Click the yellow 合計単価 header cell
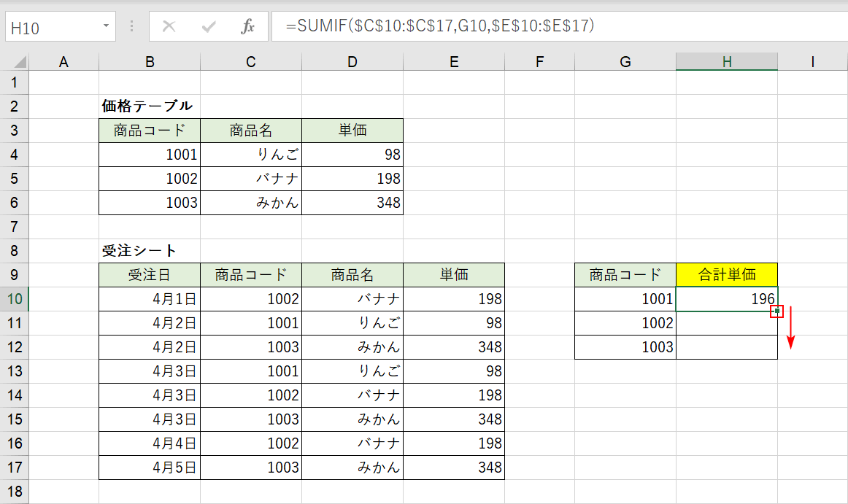Screen dimensions: 848x504 (x=727, y=275)
